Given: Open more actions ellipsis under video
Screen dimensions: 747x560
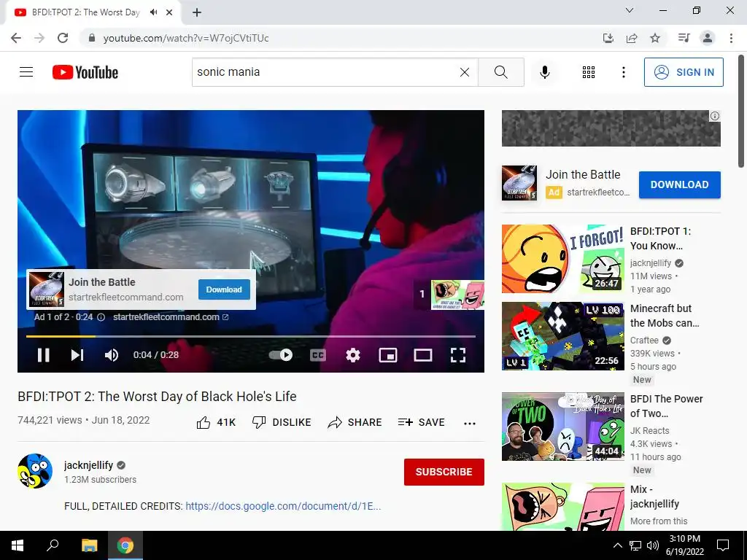Looking at the screenshot, I should [x=470, y=423].
